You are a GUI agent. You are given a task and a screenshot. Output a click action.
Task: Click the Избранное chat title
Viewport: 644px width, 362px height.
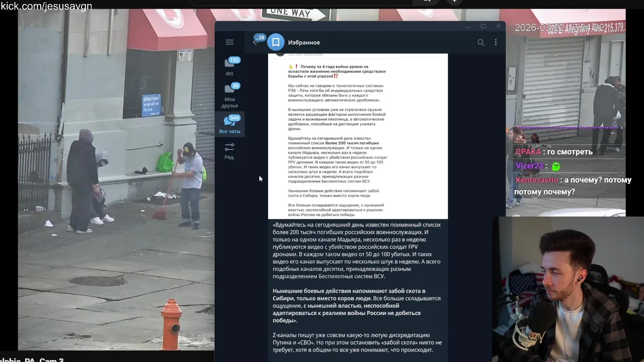point(304,42)
